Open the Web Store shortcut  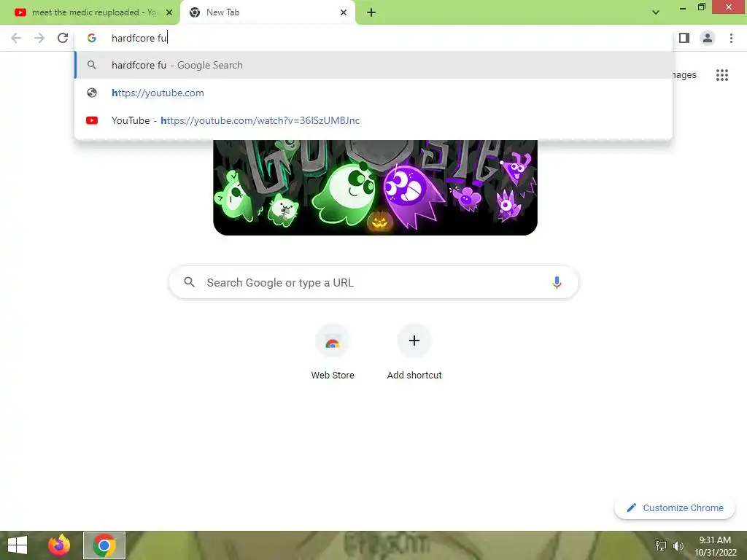click(x=333, y=352)
